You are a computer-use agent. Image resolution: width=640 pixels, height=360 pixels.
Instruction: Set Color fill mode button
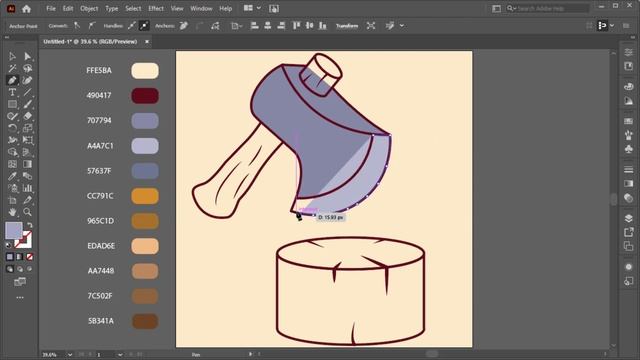pyautogui.click(x=10, y=257)
